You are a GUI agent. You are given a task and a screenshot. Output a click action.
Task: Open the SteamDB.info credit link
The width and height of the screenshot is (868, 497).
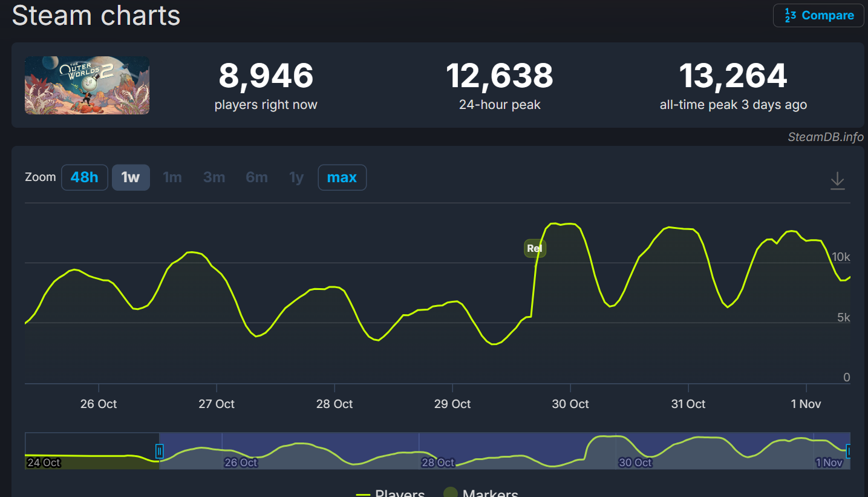(825, 137)
